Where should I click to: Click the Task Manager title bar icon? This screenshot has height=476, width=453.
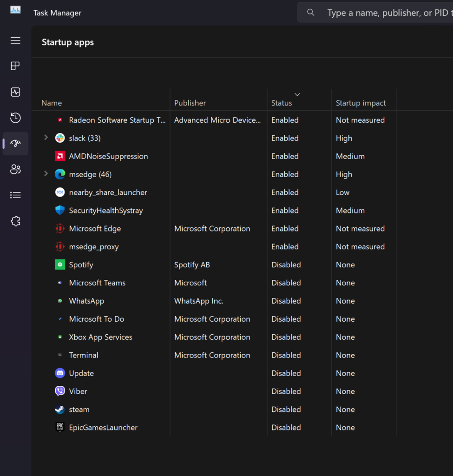(x=15, y=10)
